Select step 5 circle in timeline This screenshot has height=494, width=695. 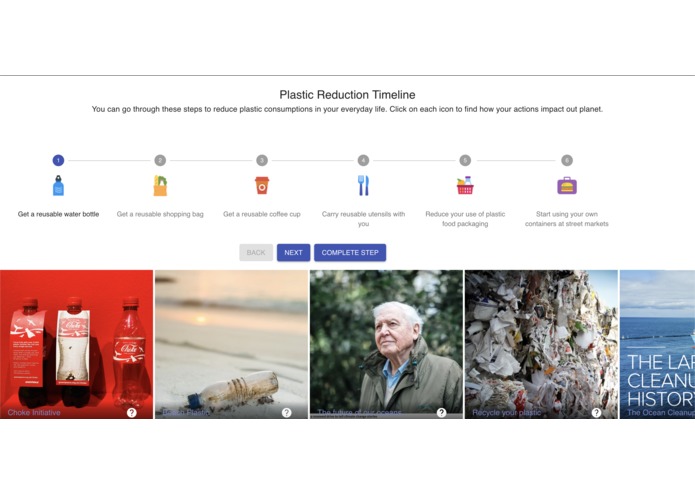point(465,160)
